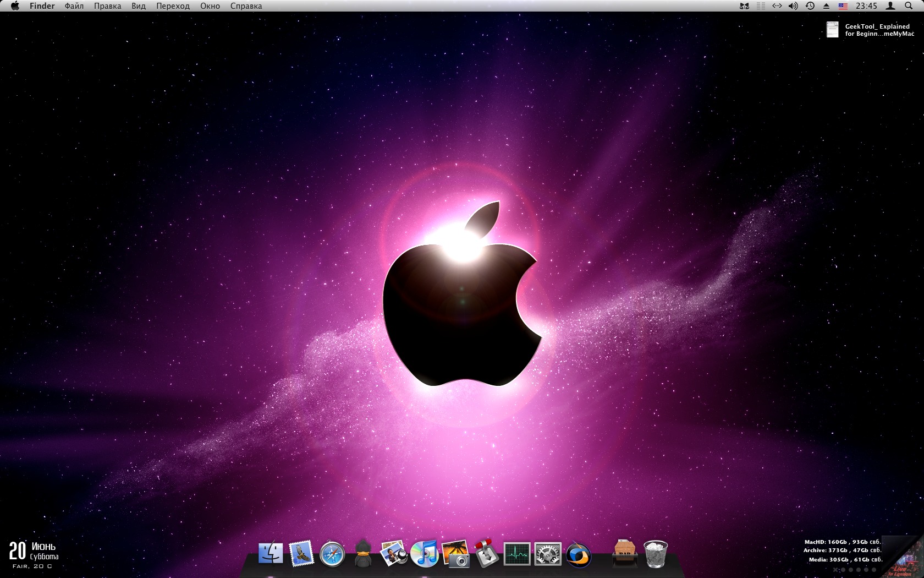The height and width of the screenshot is (578, 924).
Task: Launch Mail from the Dock
Action: (301, 554)
